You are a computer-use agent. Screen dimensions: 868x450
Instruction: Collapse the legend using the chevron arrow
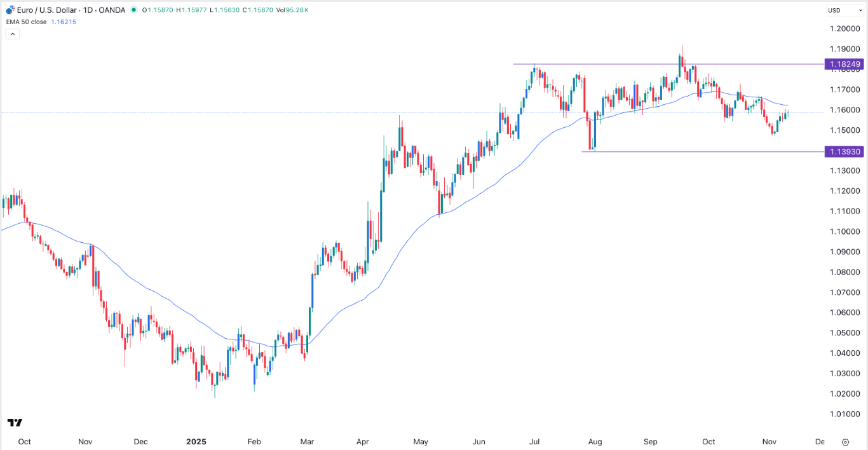12,33
